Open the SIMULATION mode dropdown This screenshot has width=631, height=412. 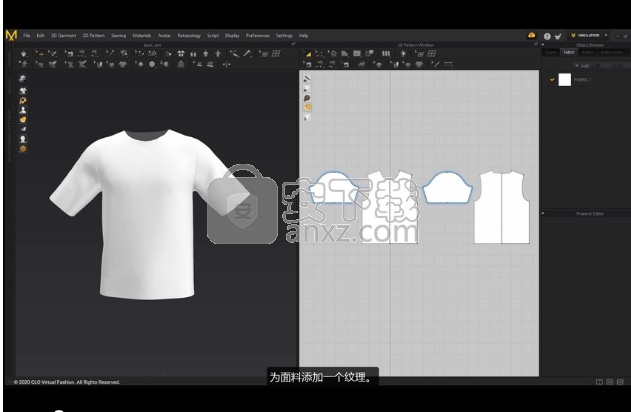(589, 35)
